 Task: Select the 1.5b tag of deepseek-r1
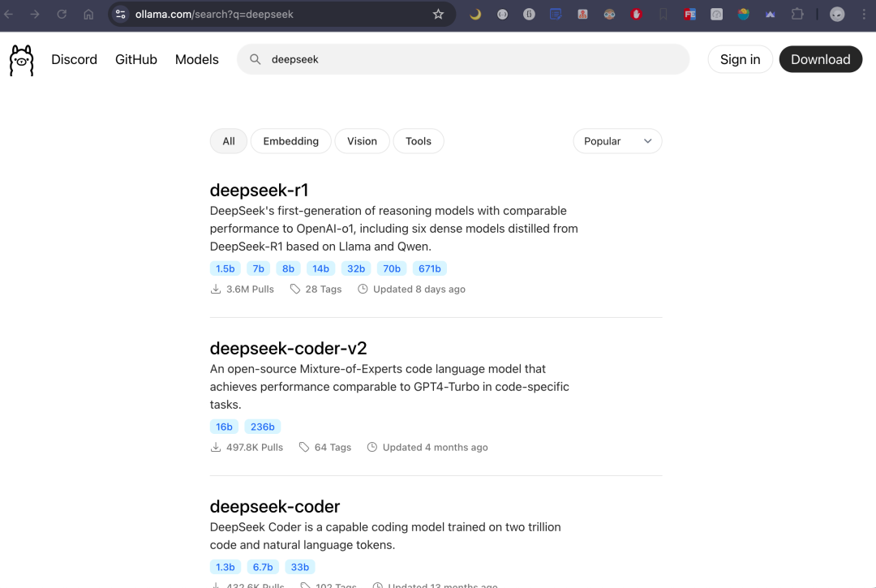pyautogui.click(x=225, y=268)
